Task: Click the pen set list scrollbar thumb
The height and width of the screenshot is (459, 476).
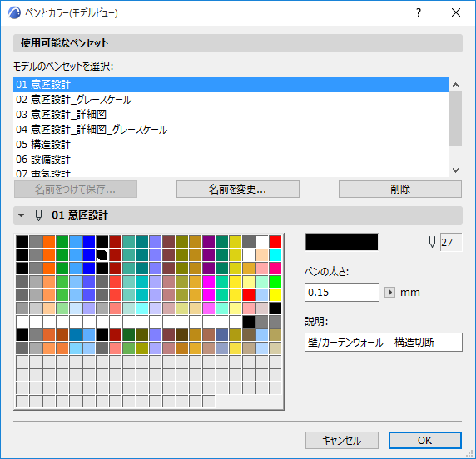Action: pyautogui.click(x=455, y=118)
